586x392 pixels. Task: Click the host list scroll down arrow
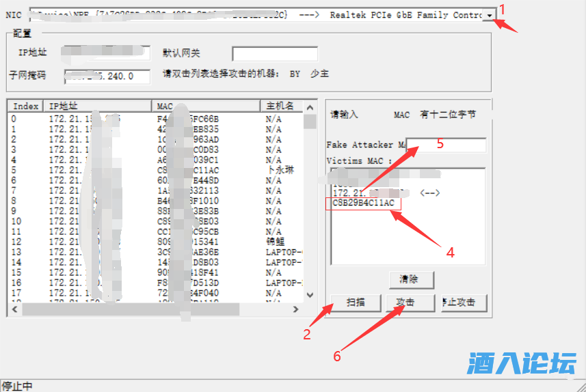310,295
